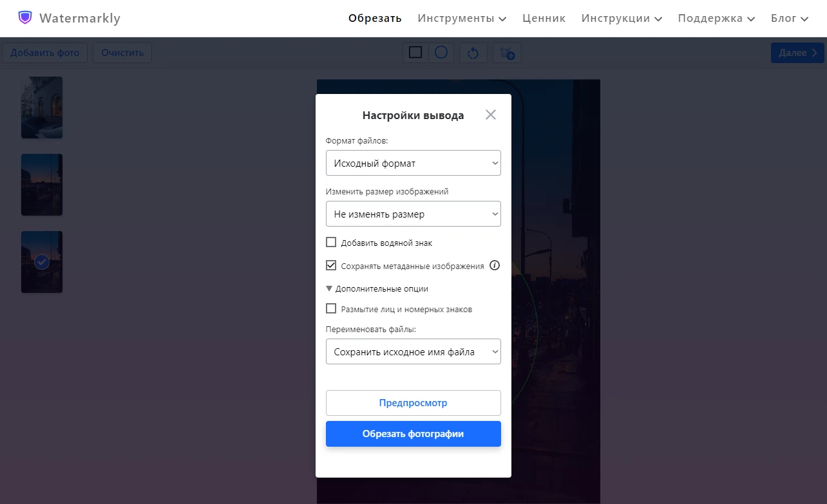827x504 pixels.
Task: Expand the Поддержка menu
Action: (x=716, y=18)
